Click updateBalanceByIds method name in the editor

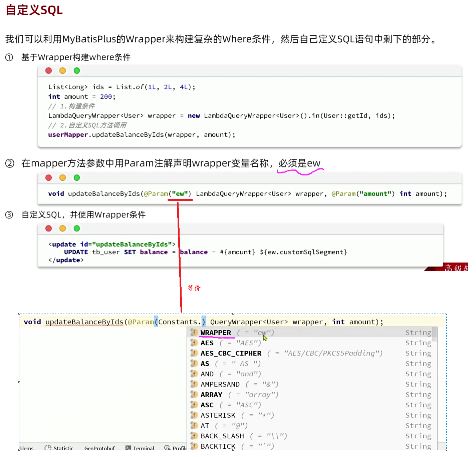84,322
